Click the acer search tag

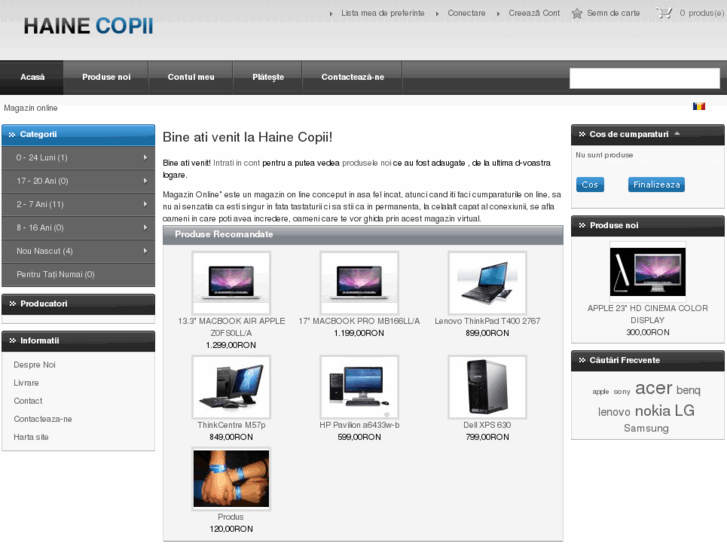pos(653,388)
